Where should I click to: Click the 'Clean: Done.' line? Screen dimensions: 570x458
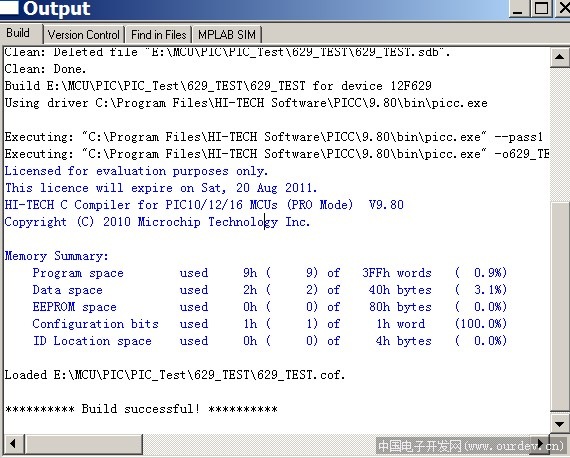point(45,69)
